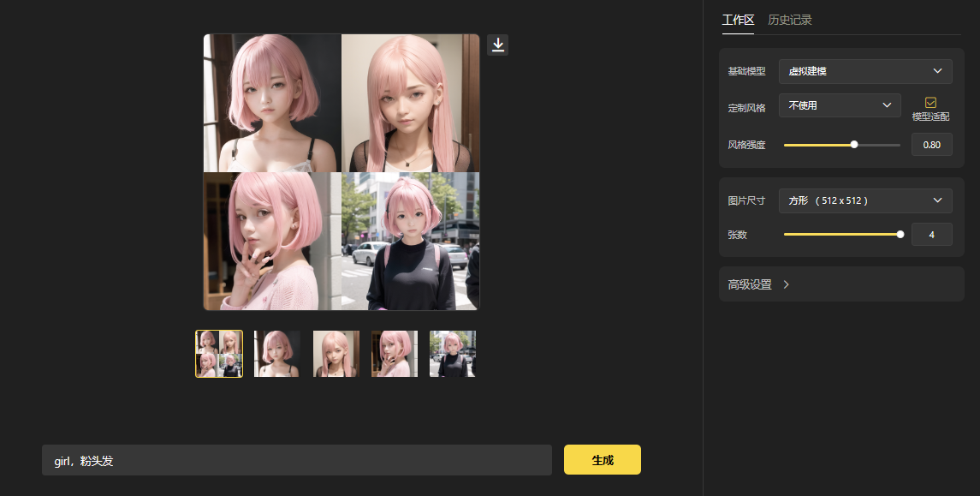Click the 定制风格 label
This screenshot has height=496, width=980.
coord(746,108)
